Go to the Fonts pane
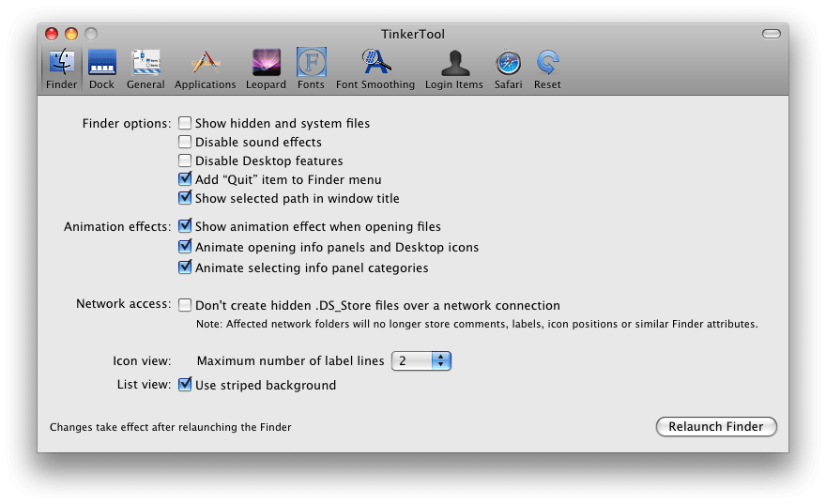The image size is (826, 504). click(x=311, y=69)
